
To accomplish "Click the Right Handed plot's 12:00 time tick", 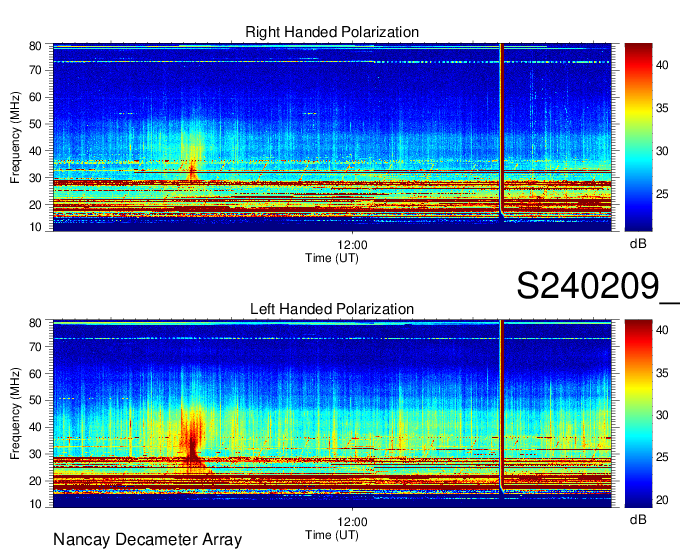I will 353,245.
